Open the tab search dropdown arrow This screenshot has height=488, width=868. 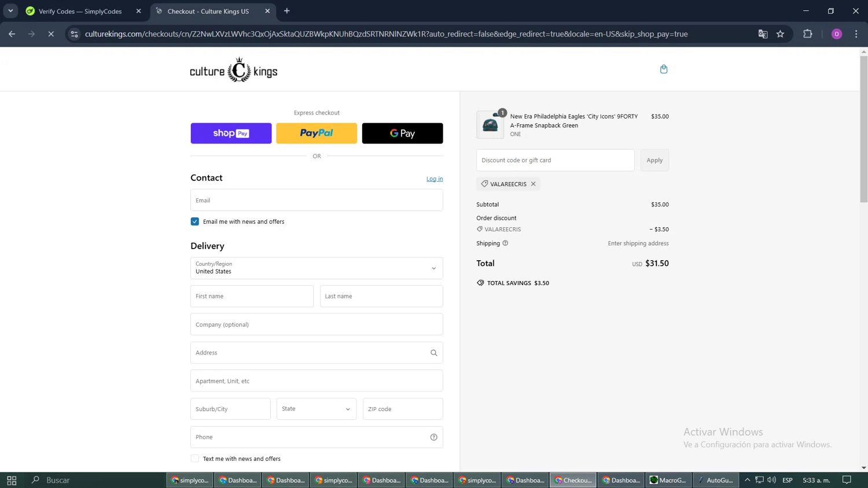10,11
